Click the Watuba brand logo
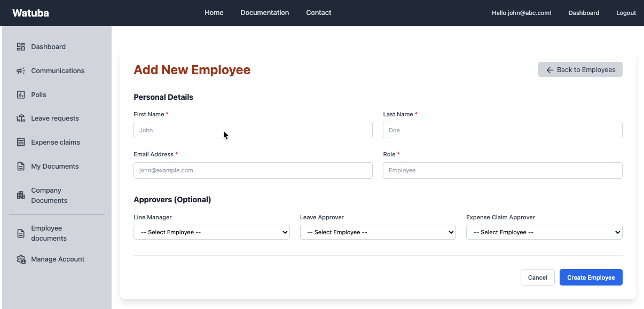This screenshot has width=644, height=309. point(30,13)
